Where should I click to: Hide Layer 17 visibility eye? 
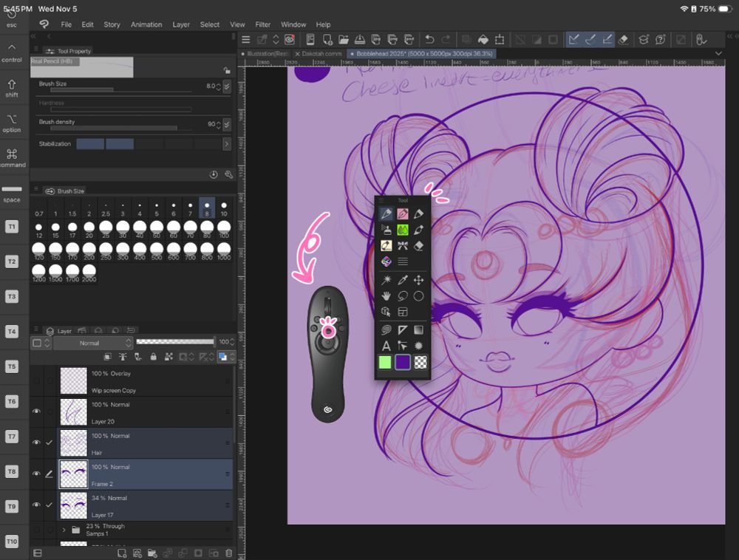(36, 505)
